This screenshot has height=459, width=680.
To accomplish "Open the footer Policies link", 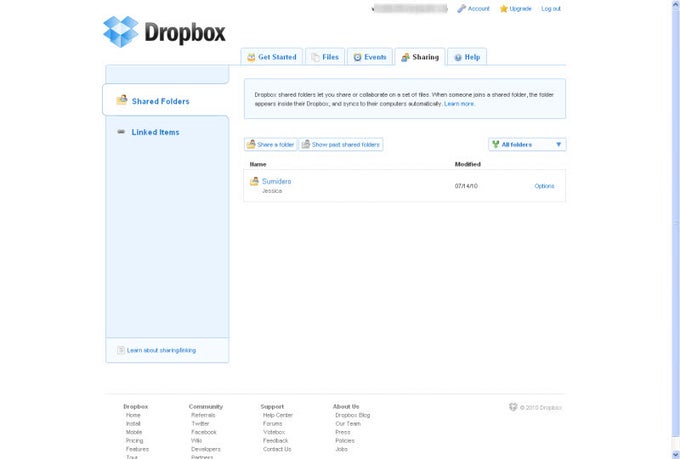I will coord(345,441).
